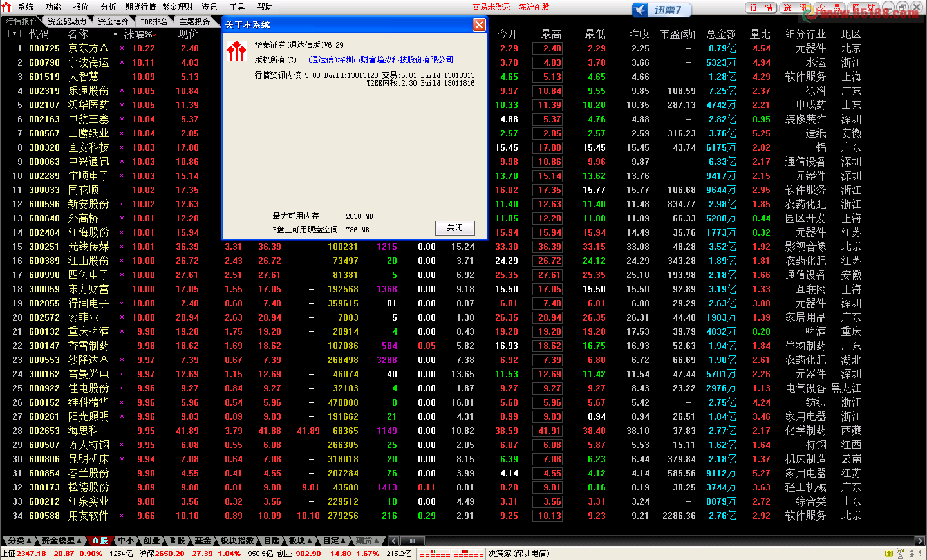Click the red market indicator bars in status bar
This screenshot has height=560, width=927.
pyautogui.click(x=451, y=554)
